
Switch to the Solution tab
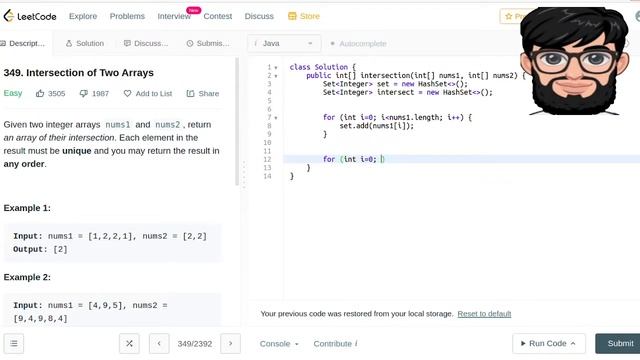point(85,43)
